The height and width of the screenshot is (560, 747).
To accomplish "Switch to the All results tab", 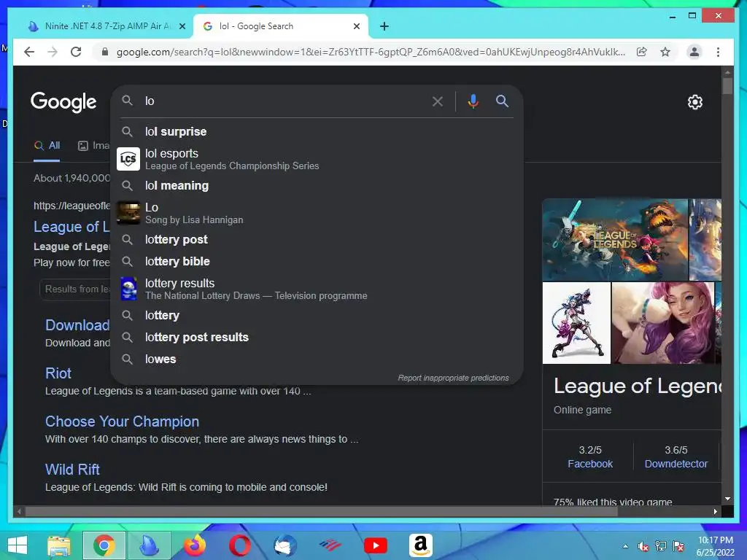I will pos(47,146).
